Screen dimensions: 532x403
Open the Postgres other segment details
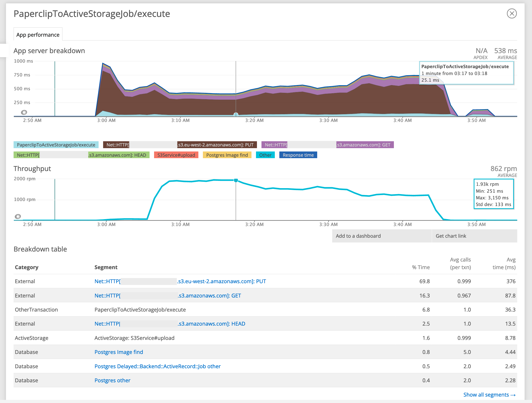pyautogui.click(x=112, y=380)
